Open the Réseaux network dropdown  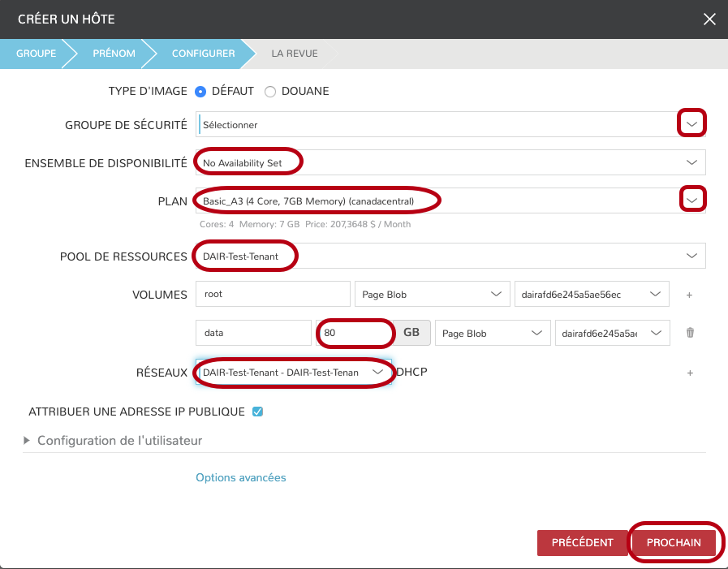pyautogui.click(x=377, y=372)
